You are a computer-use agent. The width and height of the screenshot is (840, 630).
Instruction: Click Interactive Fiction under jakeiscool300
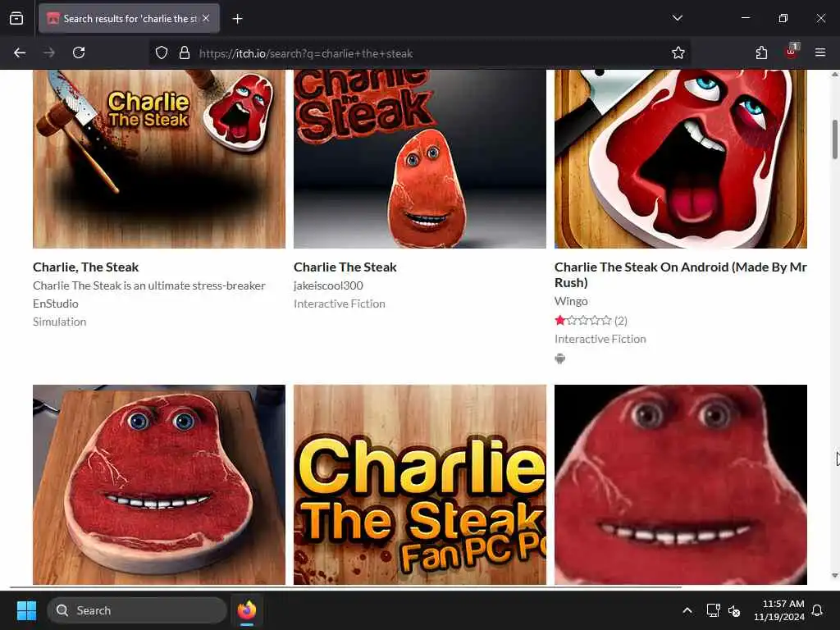point(339,304)
